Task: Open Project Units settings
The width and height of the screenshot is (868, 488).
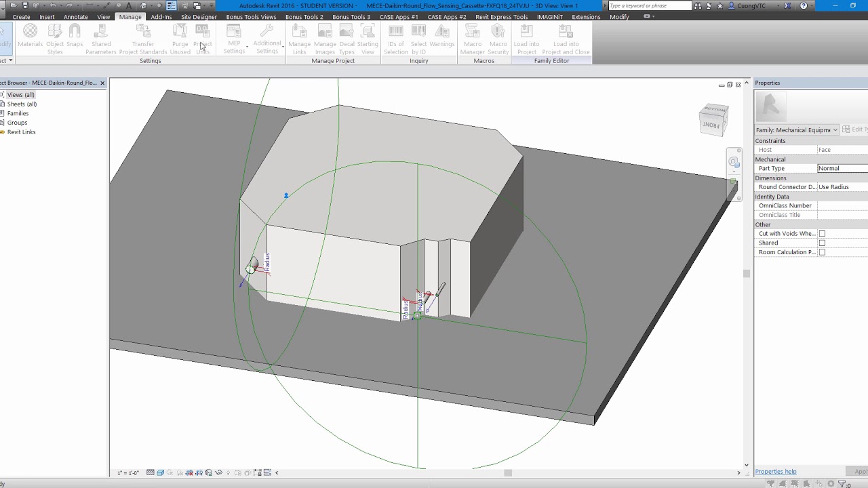Action: click(x=202, y=39)
